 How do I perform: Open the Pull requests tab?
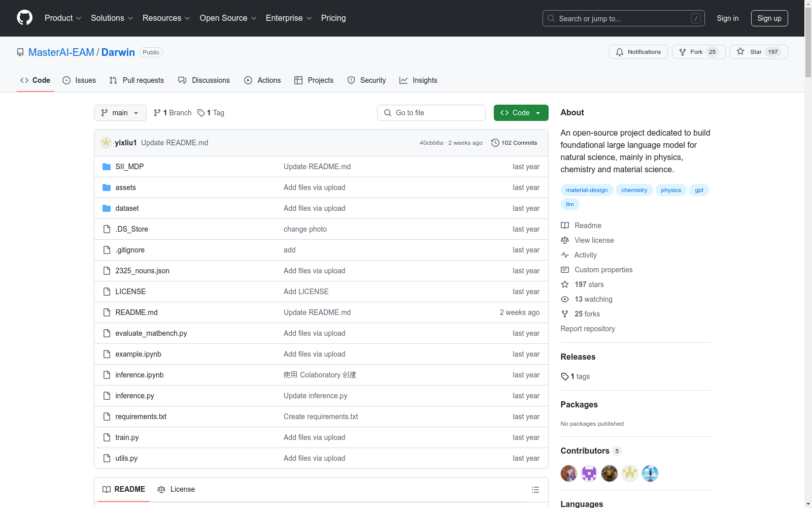[x=137, y=80]
